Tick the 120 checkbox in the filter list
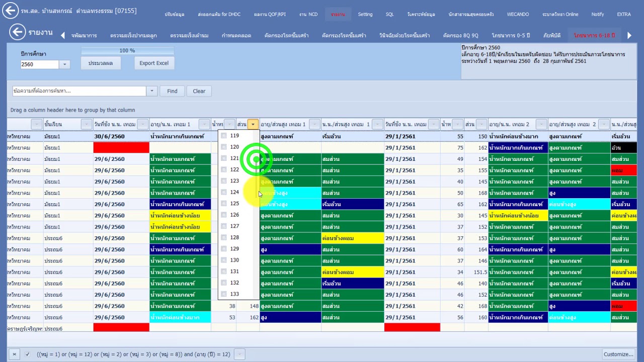The image size is (644, 362). [223, 147]
